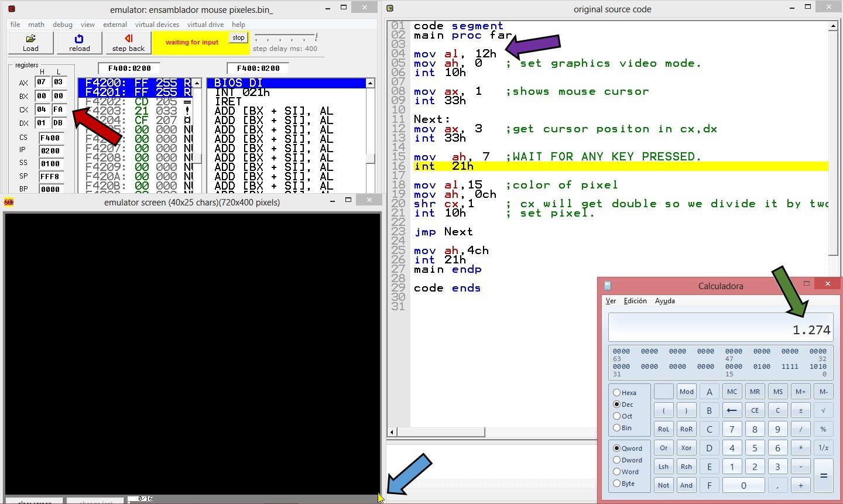843x504 pixels.
Task: Click the CX low byte register field
Action: (59, 109)
